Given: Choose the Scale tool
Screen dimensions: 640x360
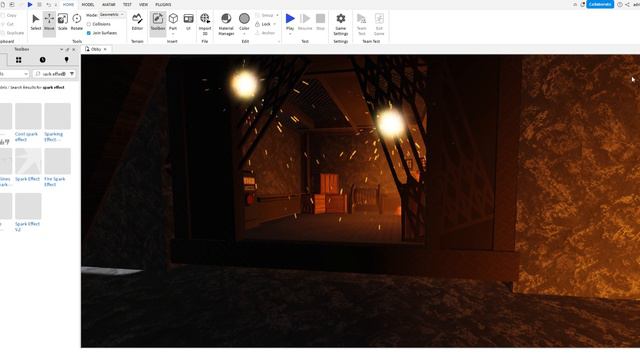Looking at the screenshot, I should (62, 22).
